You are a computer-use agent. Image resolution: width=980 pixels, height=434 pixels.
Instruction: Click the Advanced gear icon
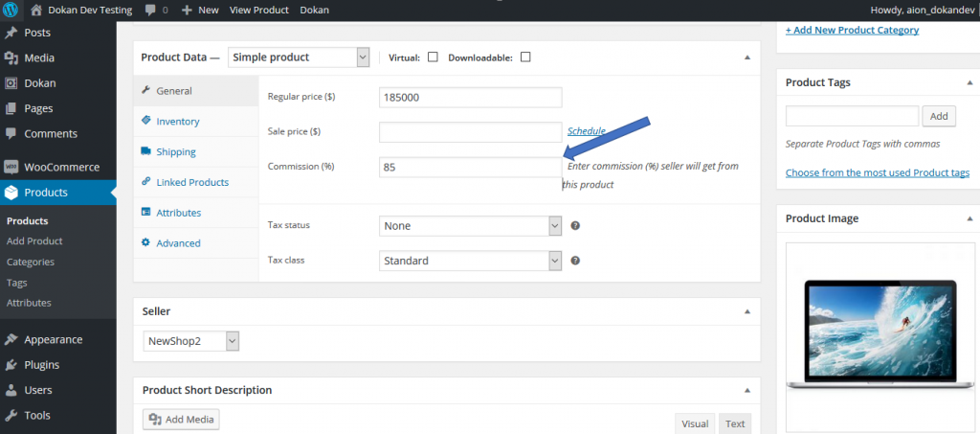(x=146, y=242)
